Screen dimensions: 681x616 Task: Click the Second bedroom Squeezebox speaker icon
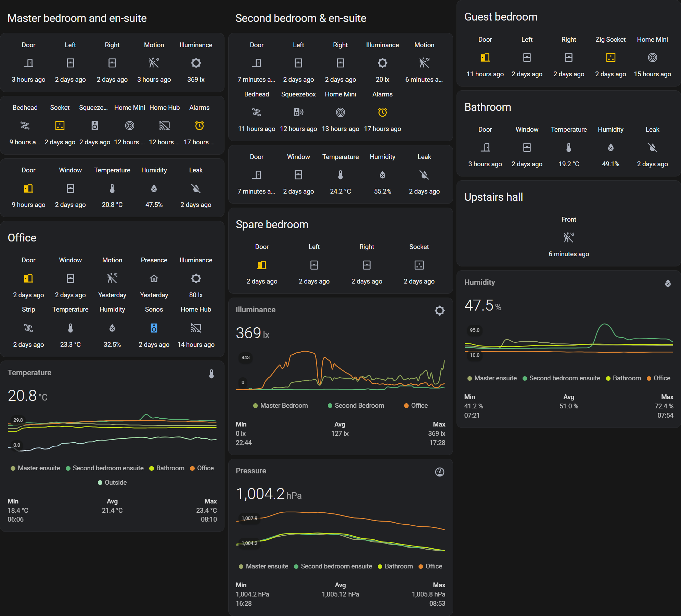pyautogui.click(x=298, y=112)
